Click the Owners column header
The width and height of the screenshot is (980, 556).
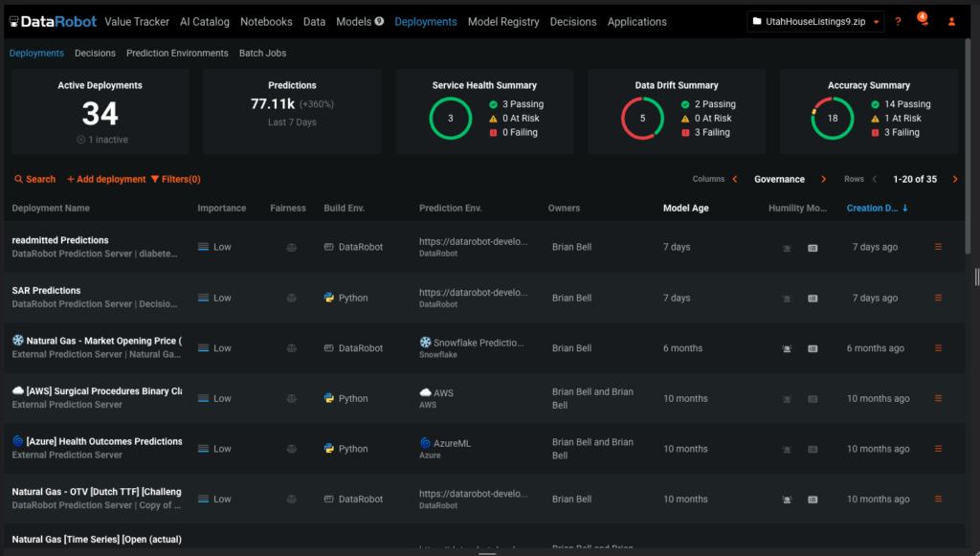(564, 208)
